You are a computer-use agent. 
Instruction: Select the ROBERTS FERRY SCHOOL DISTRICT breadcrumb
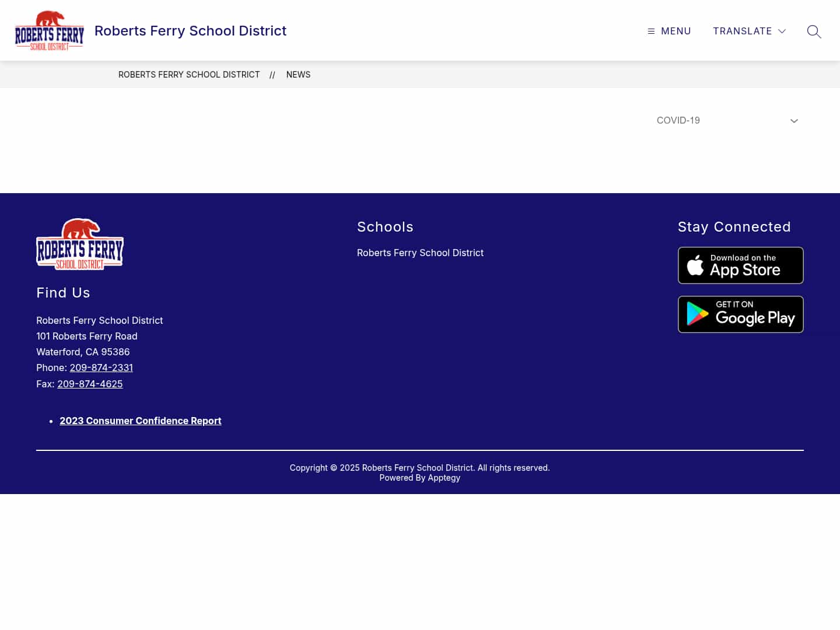[x=189, y=75]
